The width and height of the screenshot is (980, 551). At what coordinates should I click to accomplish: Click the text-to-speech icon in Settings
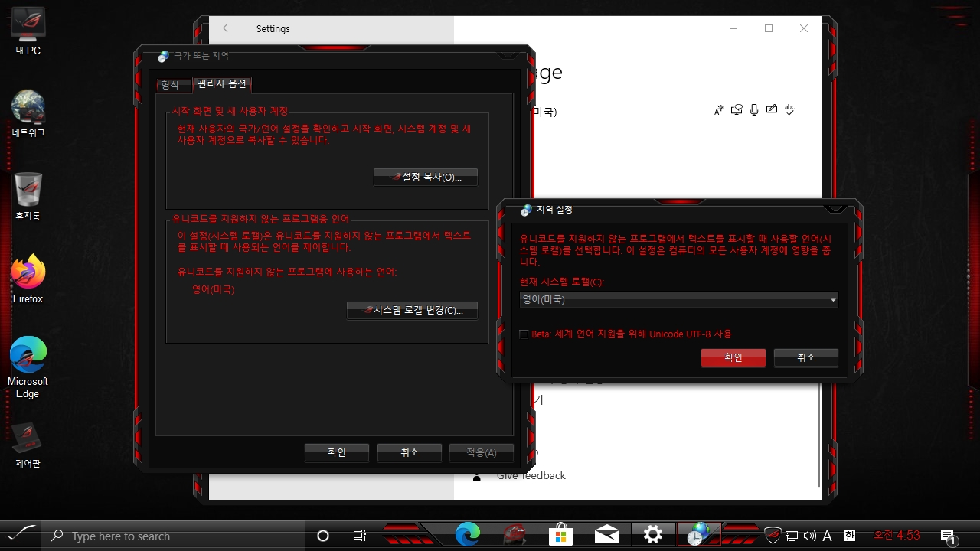737,110
